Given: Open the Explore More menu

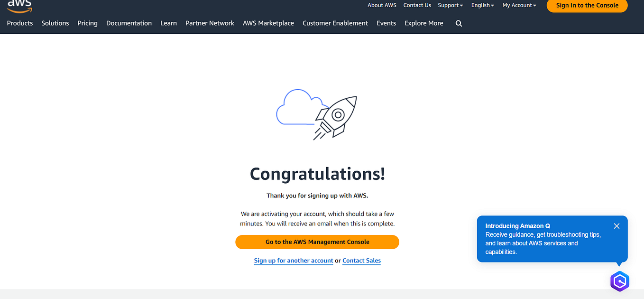Looking at the screenshot, I should (423, 23).
